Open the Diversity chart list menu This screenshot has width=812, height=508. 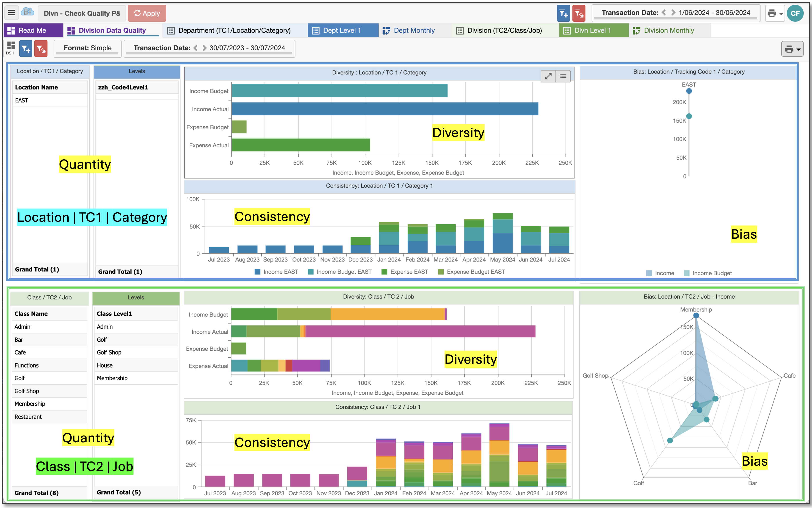click(563, 76)
